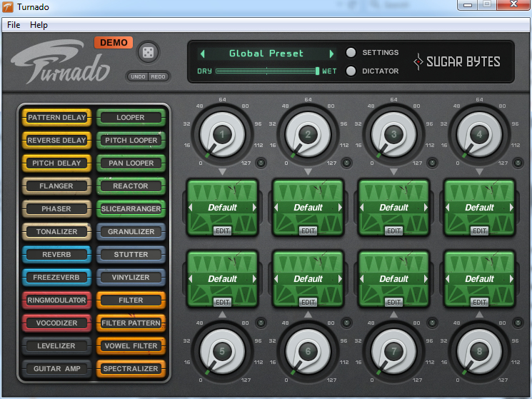The height and width of the screenshot is (399, 532).
Task: Click next-preset arrow on slot 3 Default
Action: 426,208
